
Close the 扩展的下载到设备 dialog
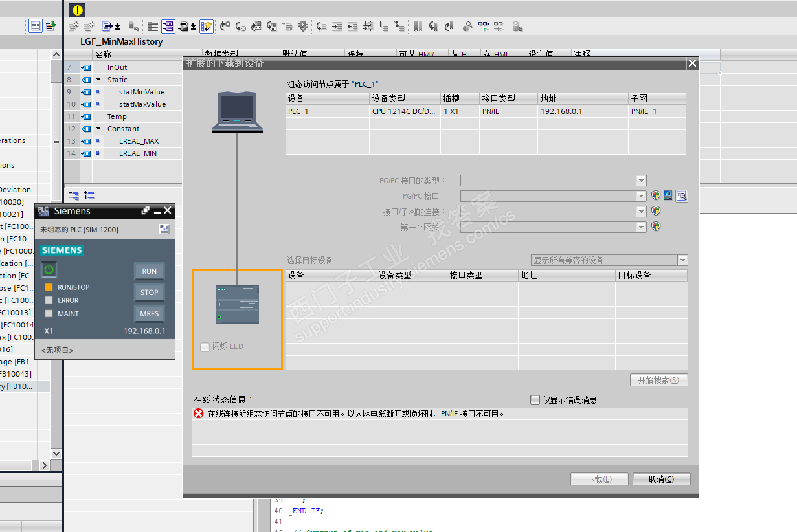point(692,63)
